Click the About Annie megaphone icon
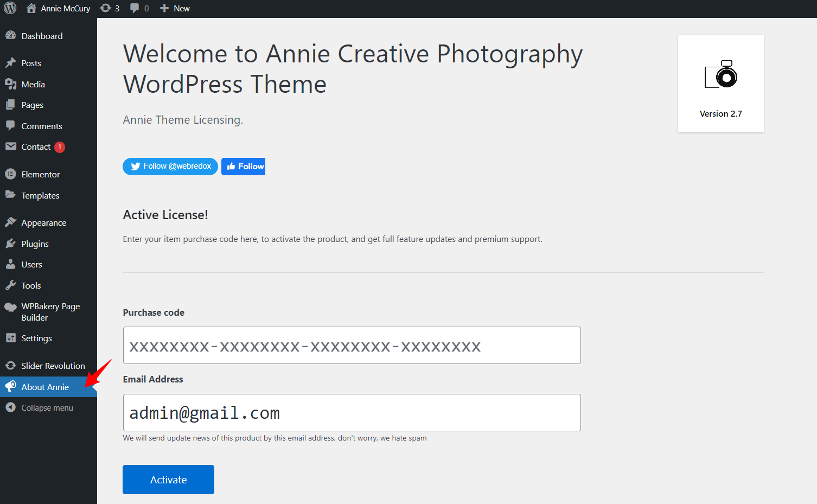 10,386
